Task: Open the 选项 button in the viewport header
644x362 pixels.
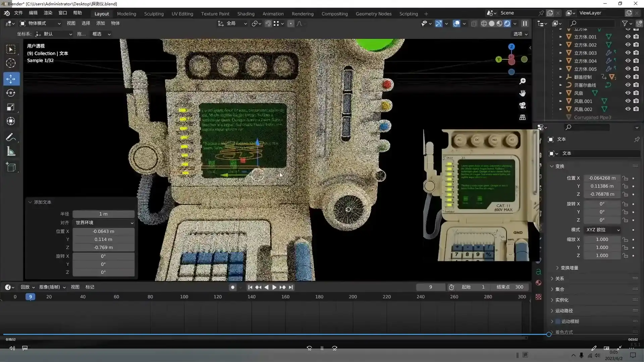Action: pos(520,34)
